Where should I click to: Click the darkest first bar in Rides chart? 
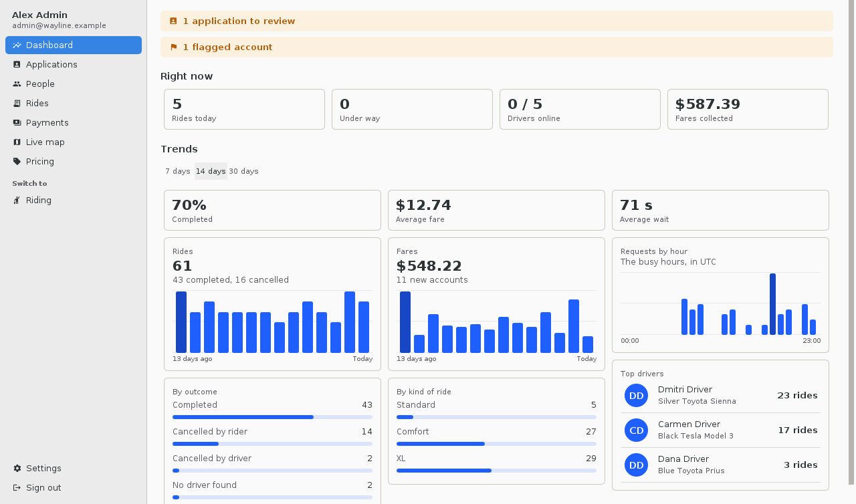click(x=181, y=322)
